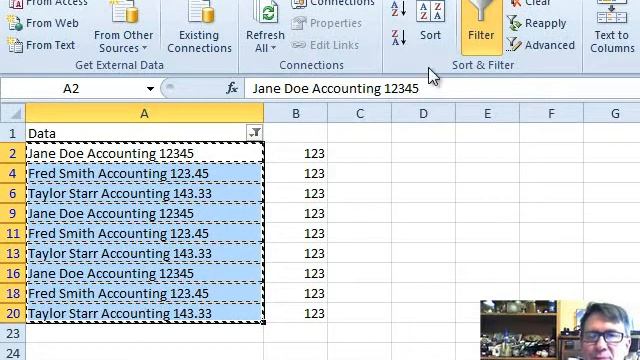Screen dimensions: 640x360
Task: Select column D header
Action: [x=423, y=113]
